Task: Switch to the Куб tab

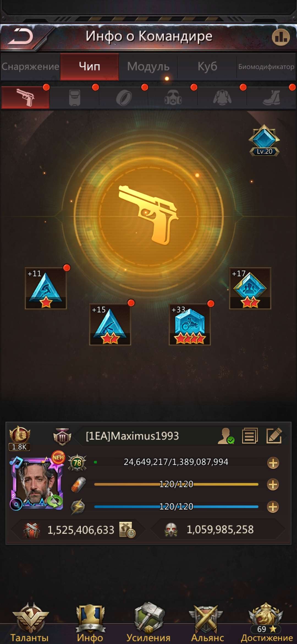Action: pos(207,67)
